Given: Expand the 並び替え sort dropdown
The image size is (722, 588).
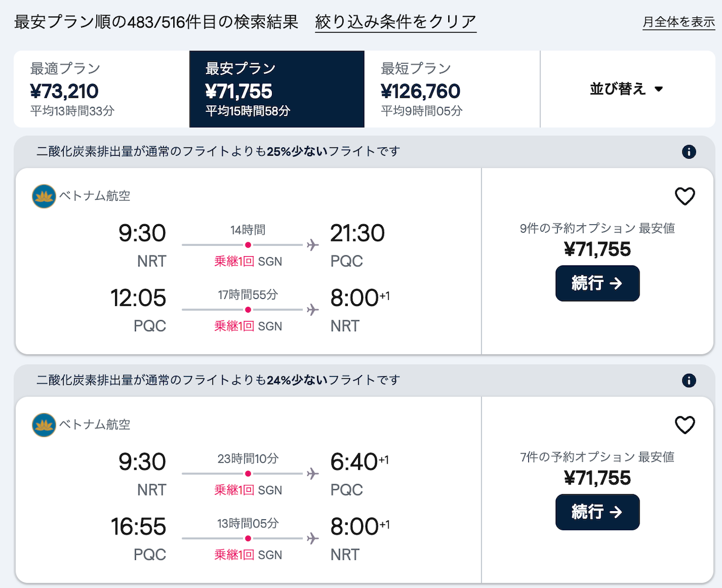Looking at the screenshot, I should (x=626, y=89).
